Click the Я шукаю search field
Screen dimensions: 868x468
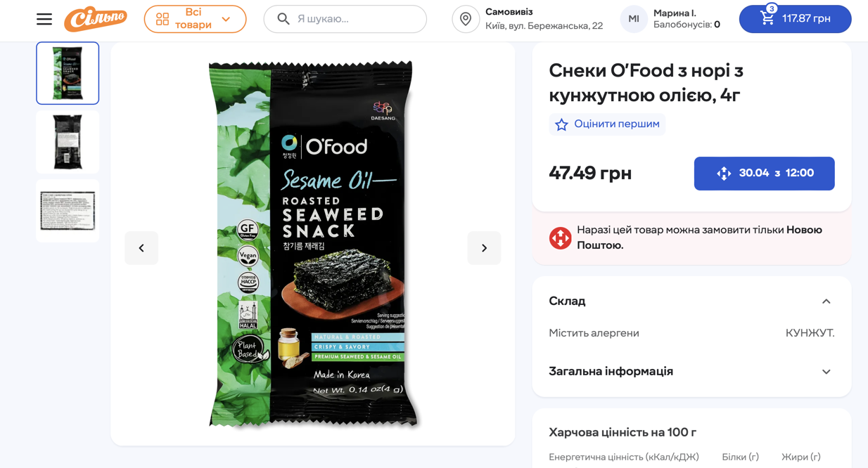coord(345,19)
